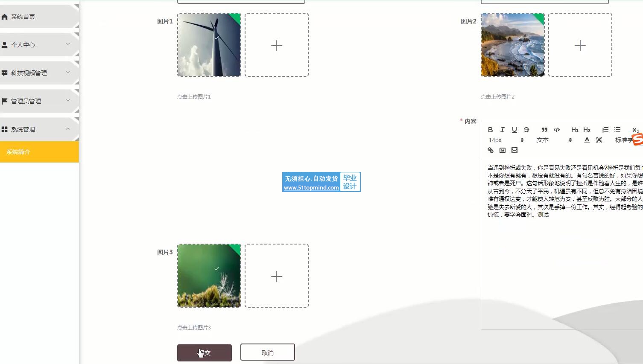The image size is (643, 364).
Task: Insert a video into the editor
Action: (514, 150)
